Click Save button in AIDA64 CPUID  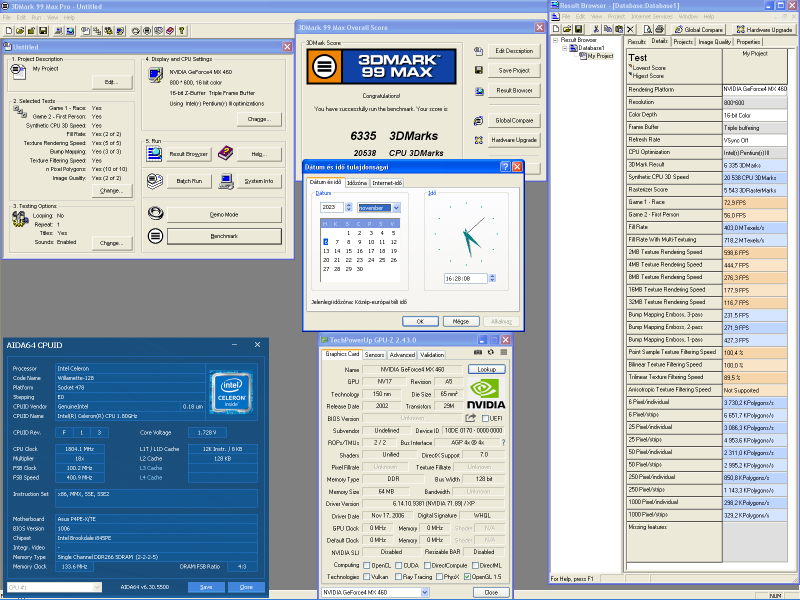click(206, 587)
